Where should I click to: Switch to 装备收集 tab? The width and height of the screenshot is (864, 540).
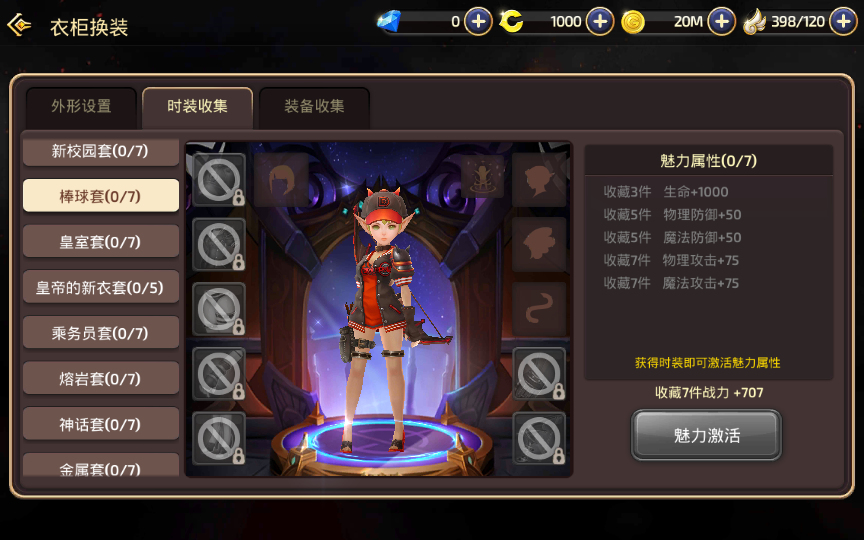click(314, 106)
